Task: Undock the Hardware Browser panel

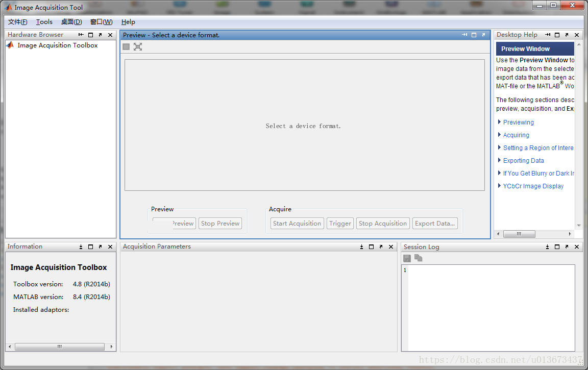Action: point(100,35)
